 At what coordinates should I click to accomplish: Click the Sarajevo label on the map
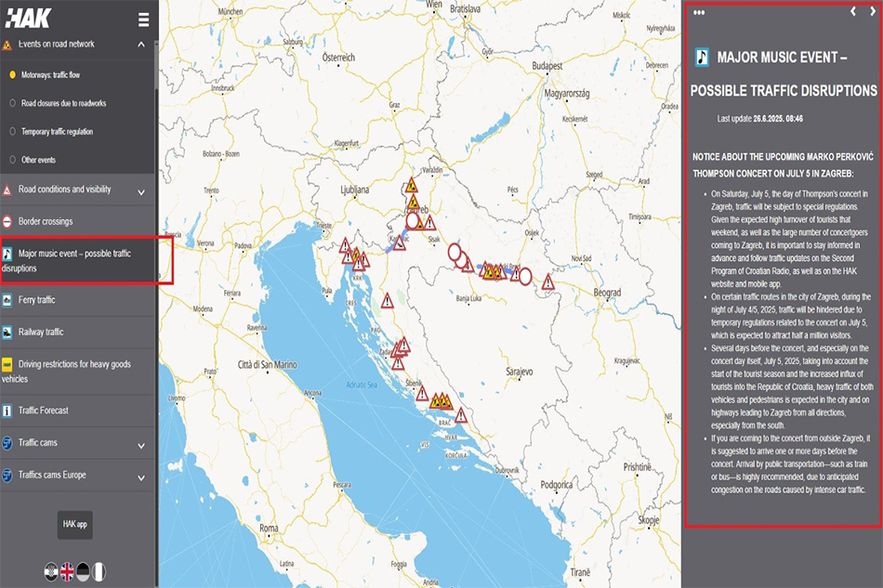click(520, 372)
